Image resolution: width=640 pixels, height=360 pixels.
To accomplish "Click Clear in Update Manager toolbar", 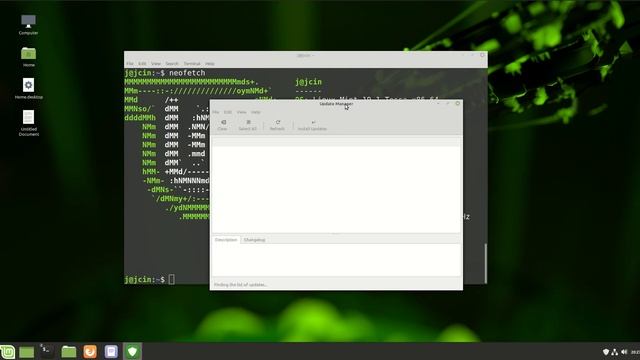I will tap(222, 125).
